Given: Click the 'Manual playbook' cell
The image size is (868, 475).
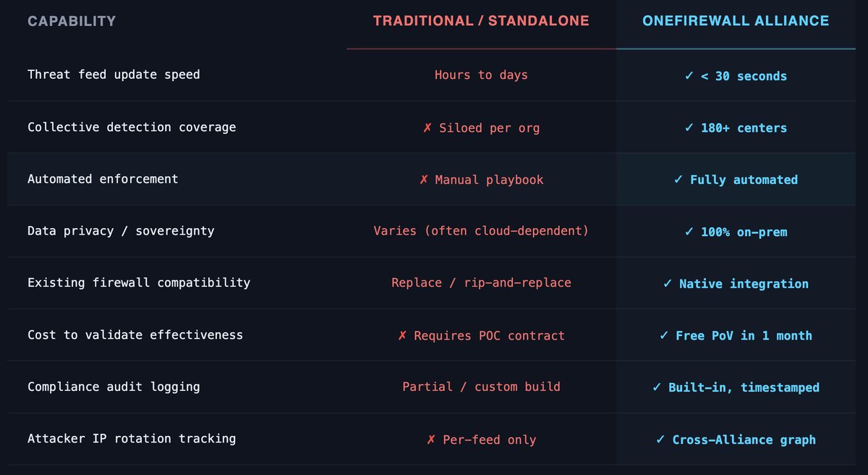Looking at the screenshot, I should coord(481,180).
